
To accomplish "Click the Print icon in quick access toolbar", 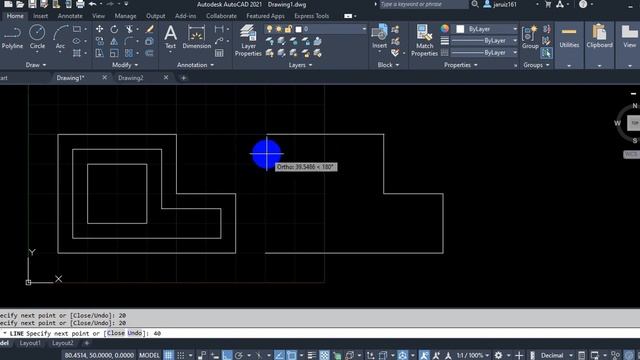I will pos(80,4).
